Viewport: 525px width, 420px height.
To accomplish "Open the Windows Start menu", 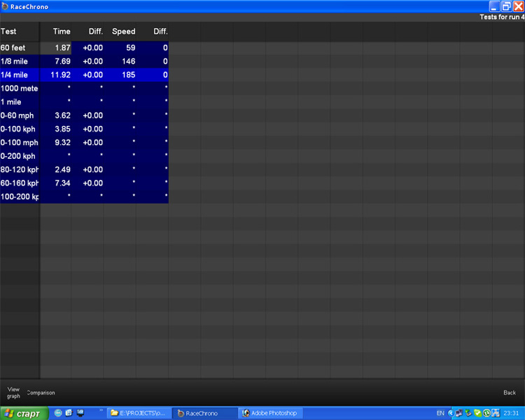I will [x=24, y=413].
